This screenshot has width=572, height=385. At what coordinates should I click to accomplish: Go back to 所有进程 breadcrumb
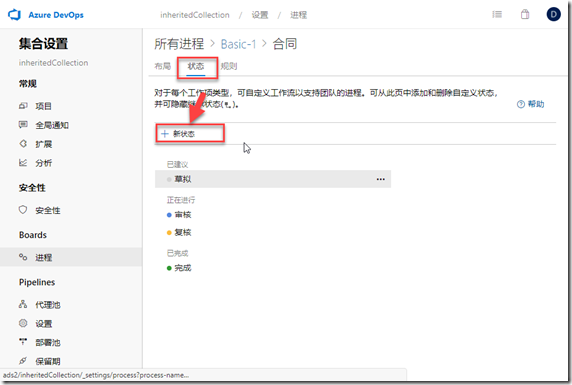click(179, 44)
